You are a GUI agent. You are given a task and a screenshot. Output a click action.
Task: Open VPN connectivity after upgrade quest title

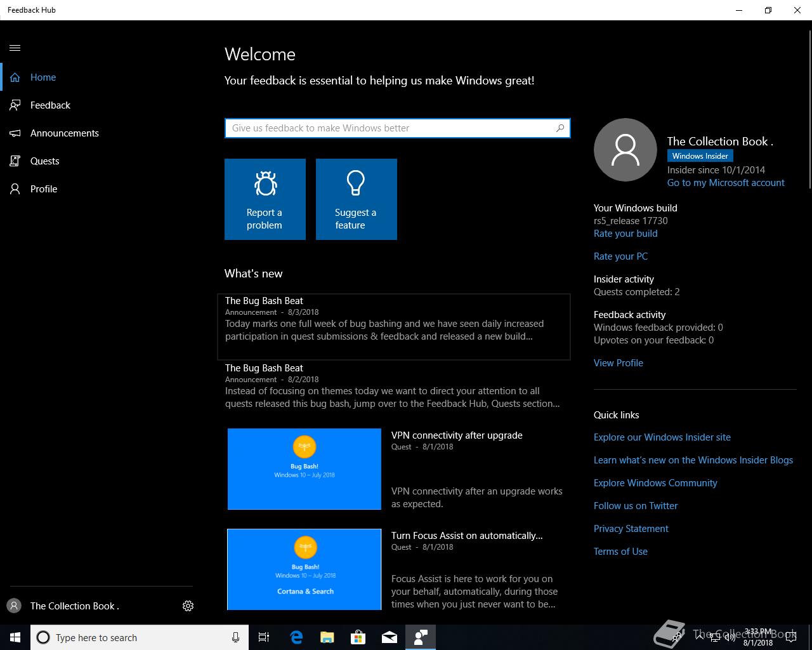coord(457,435)
